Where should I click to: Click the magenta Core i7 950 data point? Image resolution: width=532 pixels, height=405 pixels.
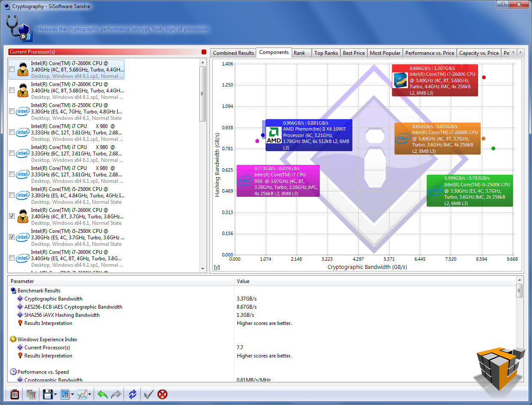click(257, 141)
